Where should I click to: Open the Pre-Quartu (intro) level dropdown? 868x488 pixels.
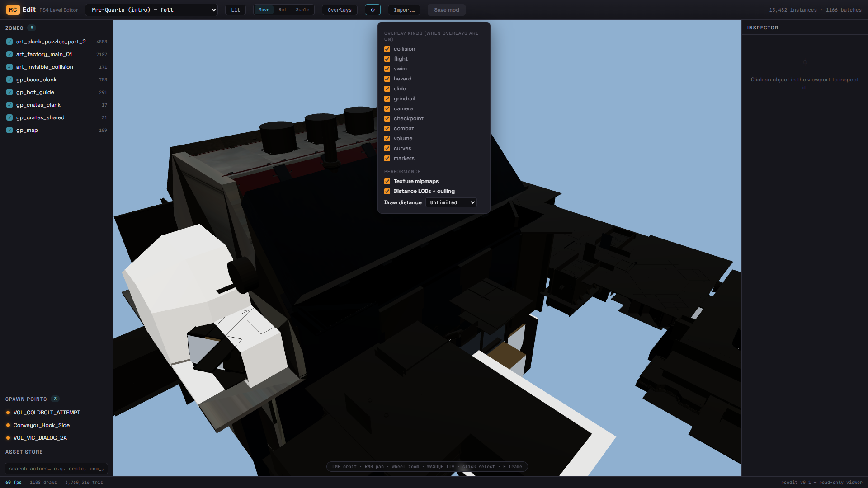151,10
